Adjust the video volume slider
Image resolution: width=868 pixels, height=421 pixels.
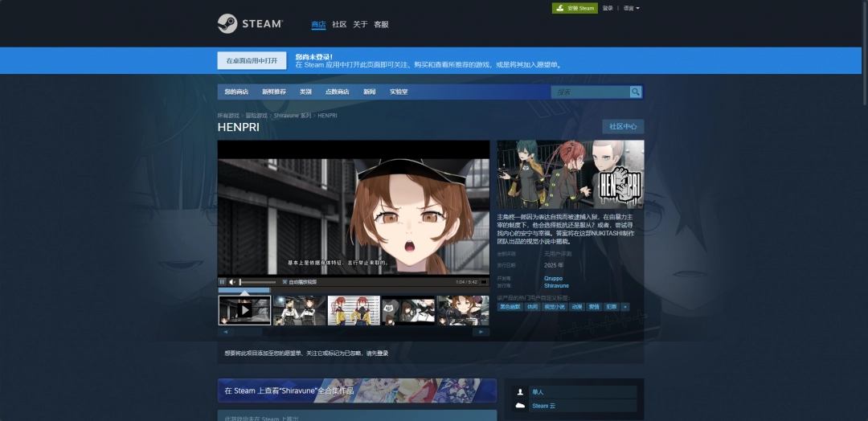[x=256, y=282]
